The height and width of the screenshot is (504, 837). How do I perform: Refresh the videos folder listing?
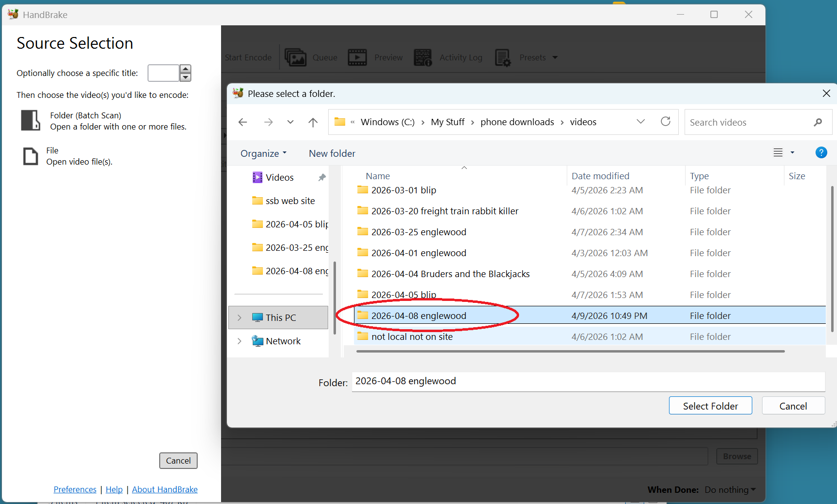(665, 122)
